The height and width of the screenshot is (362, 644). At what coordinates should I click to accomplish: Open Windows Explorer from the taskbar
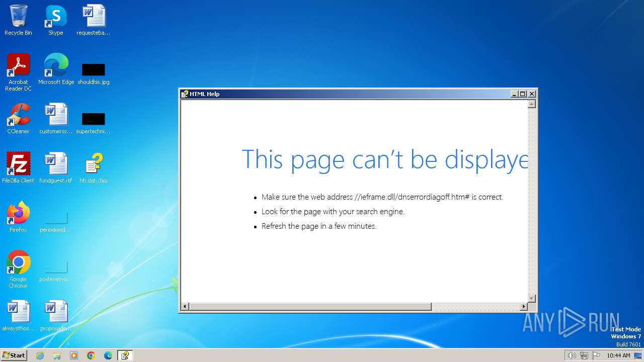(57, 355)
